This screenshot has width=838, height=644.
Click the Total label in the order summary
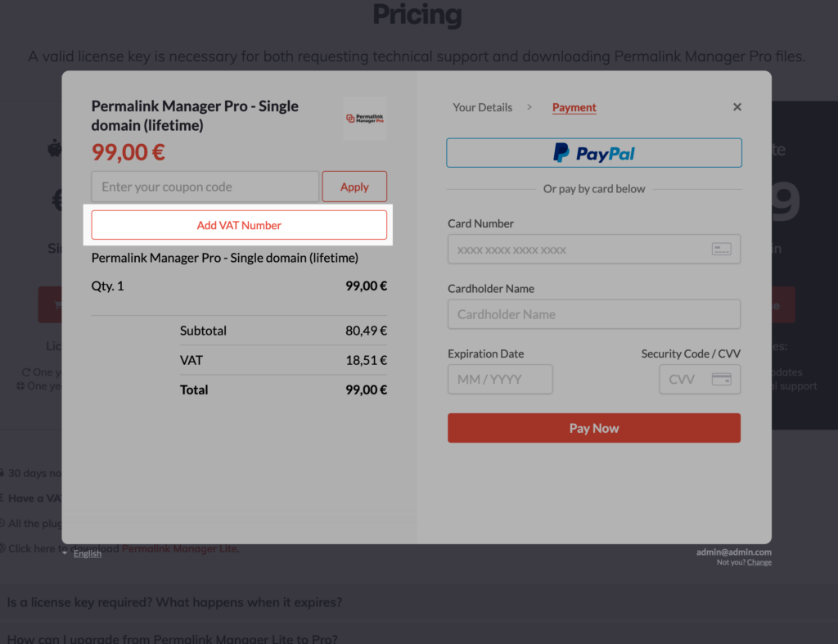coord(194,390)
